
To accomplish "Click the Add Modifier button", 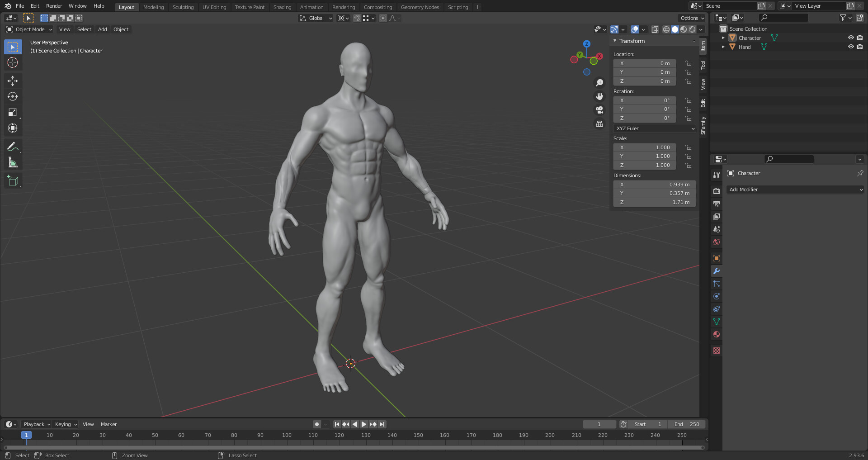I will [x=795, y=190].
